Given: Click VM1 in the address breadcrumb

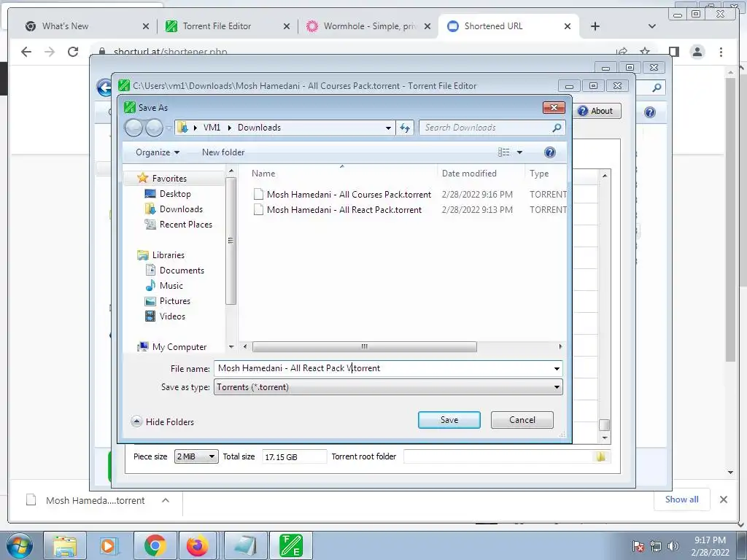Looking at the screenshot, I should pyautogui.click(x=212, y=128).
